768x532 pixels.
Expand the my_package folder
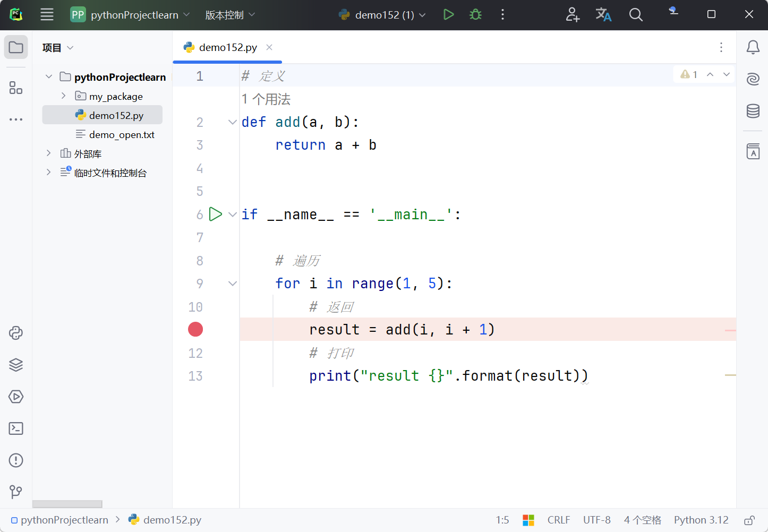click(x=64, y=96)
